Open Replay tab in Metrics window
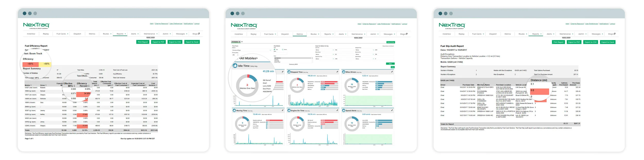The height and width of the screenshot is (160, 644). click(x=253, y=34)
